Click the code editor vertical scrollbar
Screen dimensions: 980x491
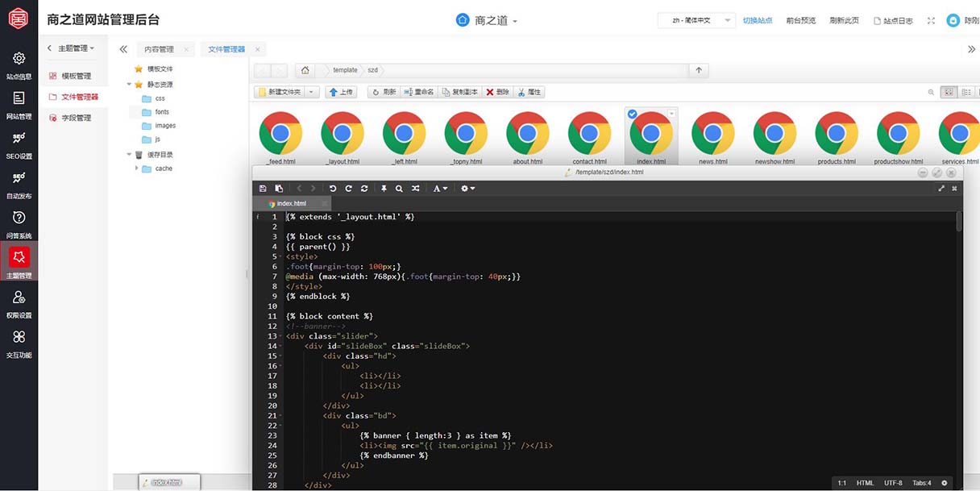959,222
